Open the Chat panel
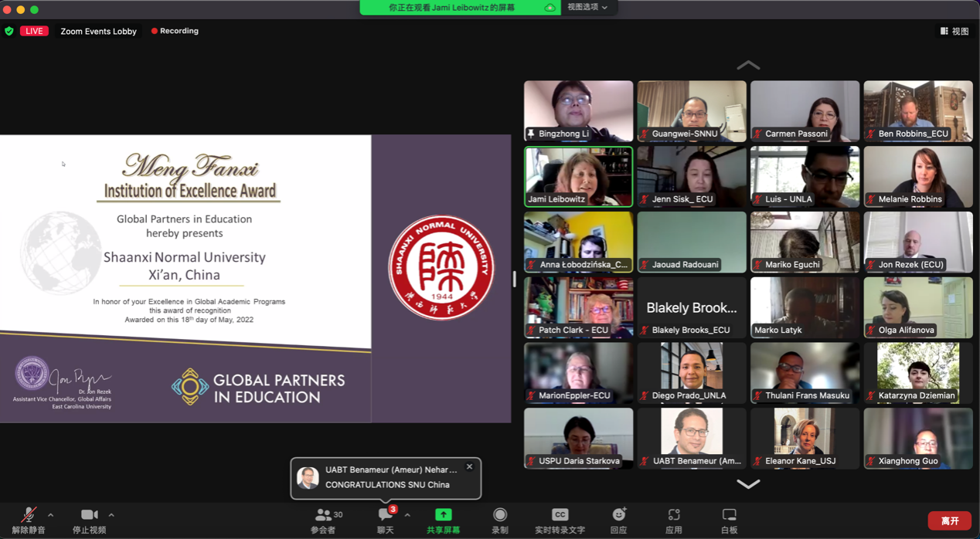 tap(385, 515)
